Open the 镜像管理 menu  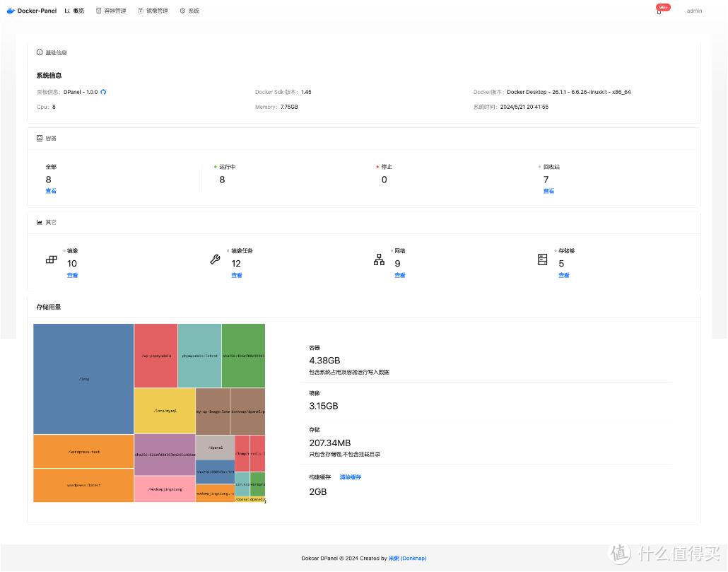[153, 11]
